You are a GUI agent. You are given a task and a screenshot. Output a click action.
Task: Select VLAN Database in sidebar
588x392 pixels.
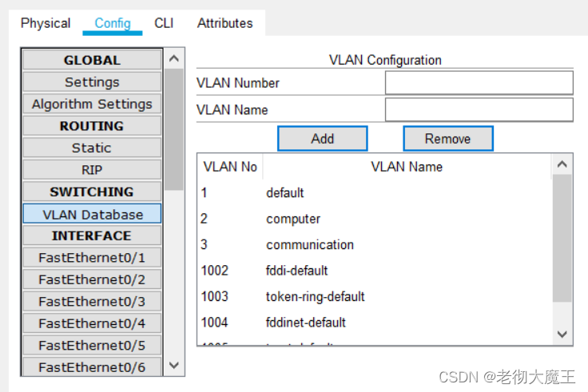point(92,214)
